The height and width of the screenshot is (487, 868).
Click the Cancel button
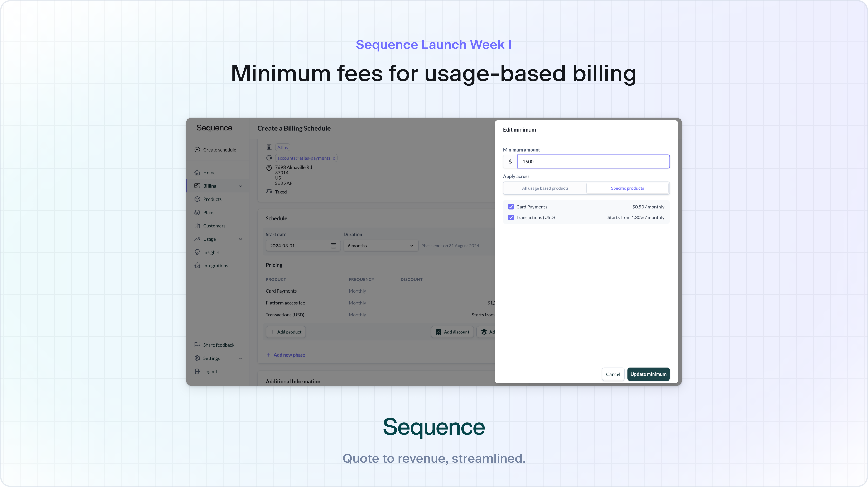pos(613,374)
